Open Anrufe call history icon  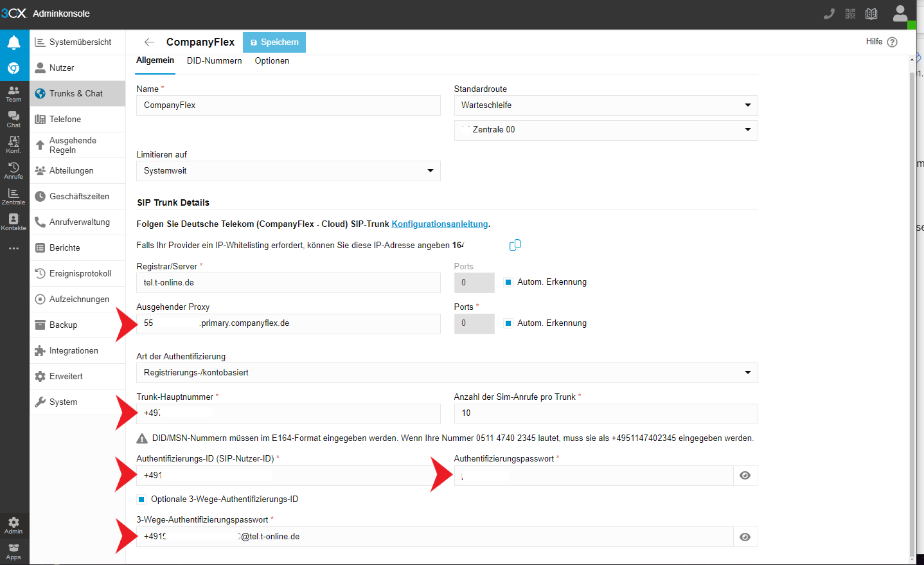pyautogui.click(x=14, y=171)
